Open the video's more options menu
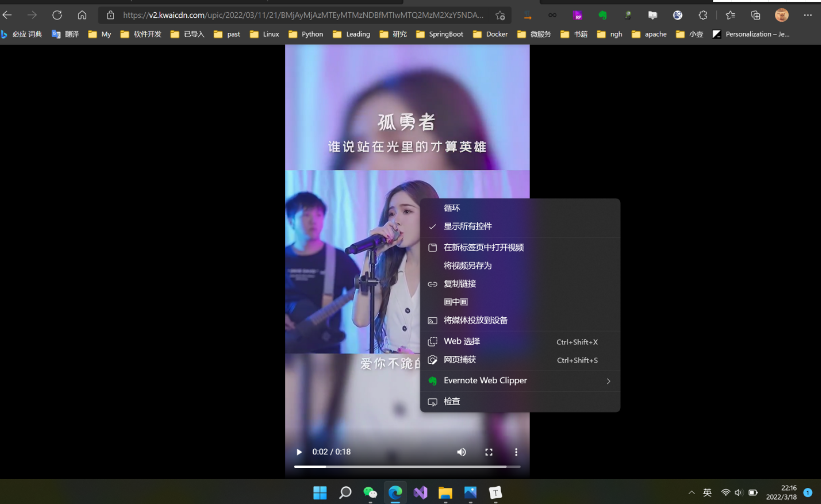821x504 pixels. 516,452
